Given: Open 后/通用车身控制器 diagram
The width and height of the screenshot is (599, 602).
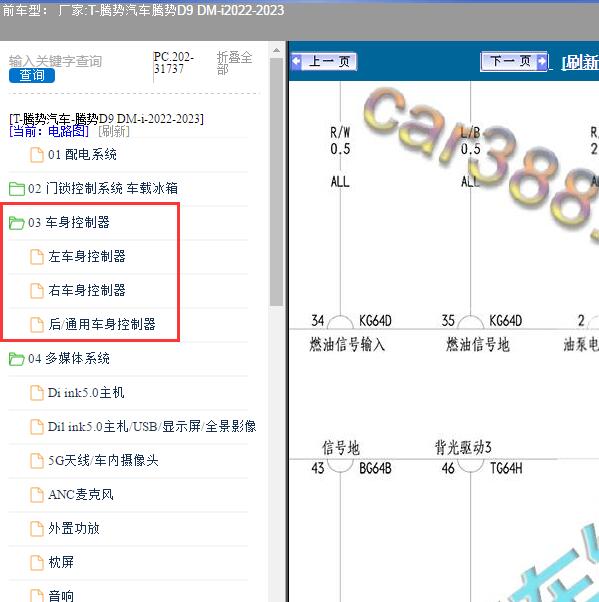Looking at the screenshot, I should pos(102,324).
